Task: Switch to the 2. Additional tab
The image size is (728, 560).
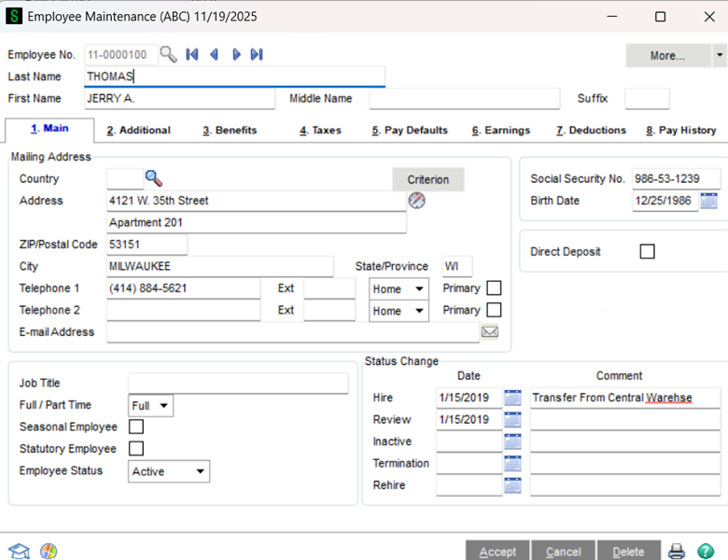Action: (138, 130)
